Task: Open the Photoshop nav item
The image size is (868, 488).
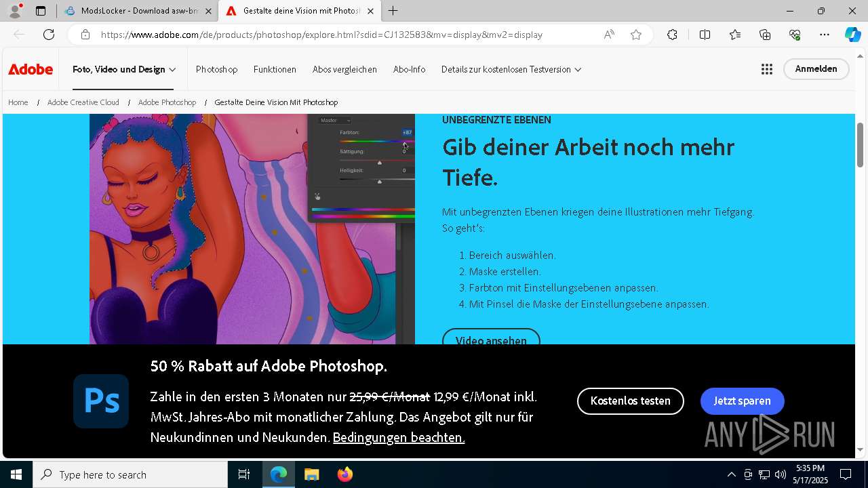Action: pos(216,69)
